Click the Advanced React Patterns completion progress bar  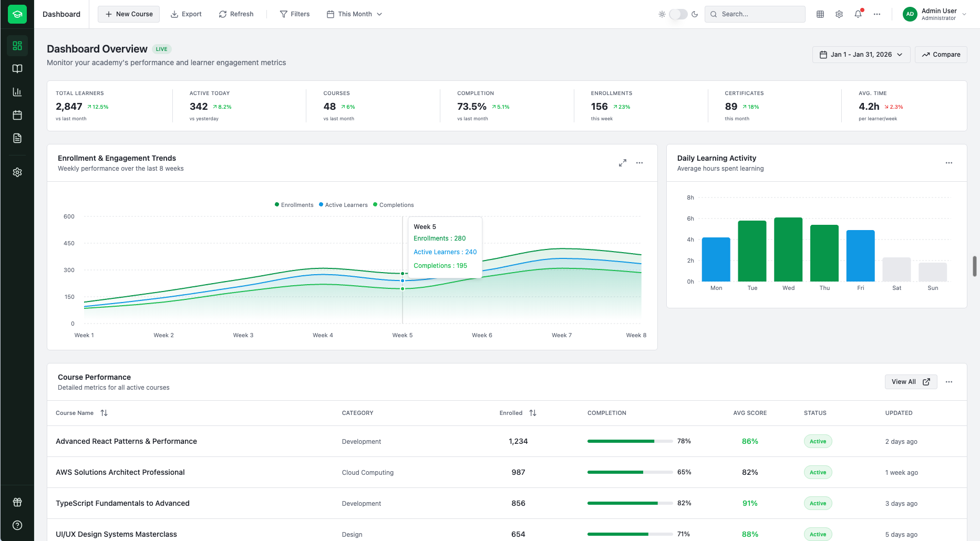pos(630,441)
